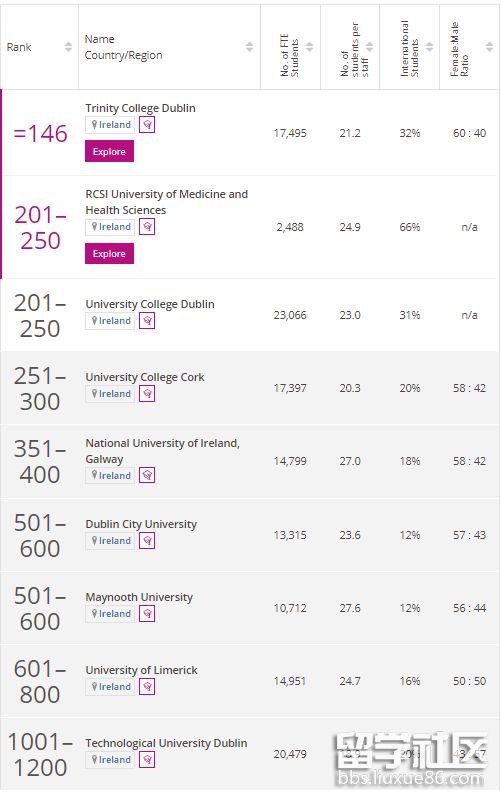Sort by No. of FTE Students arrows
The width and height of the screenshot is (501, 800).
(310, 47)
